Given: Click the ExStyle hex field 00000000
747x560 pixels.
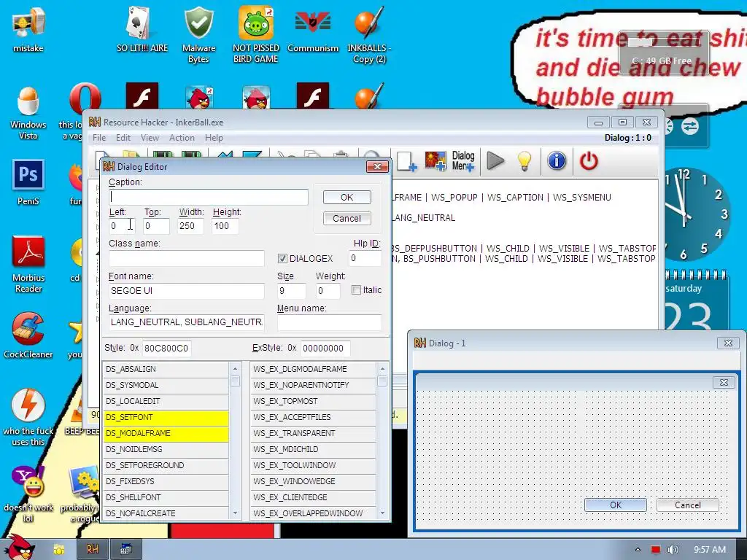Looking at the screenshot, I should click(x=325, y=349).
